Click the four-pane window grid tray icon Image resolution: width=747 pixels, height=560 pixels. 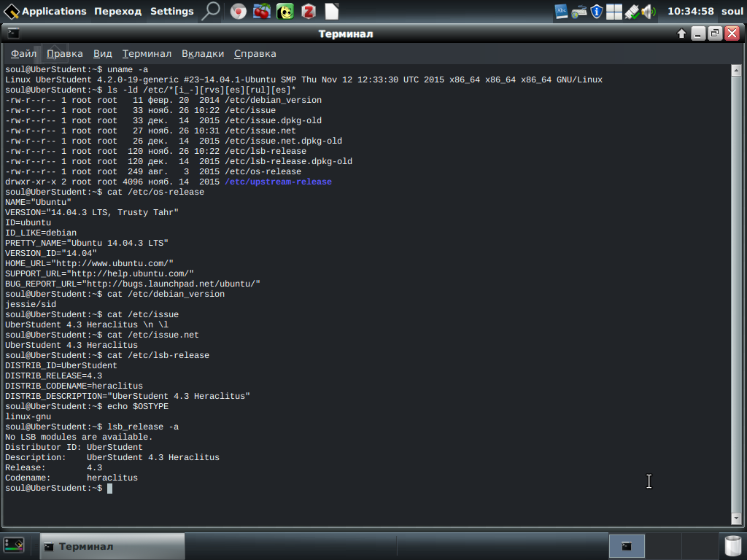[x=614, y=12]
